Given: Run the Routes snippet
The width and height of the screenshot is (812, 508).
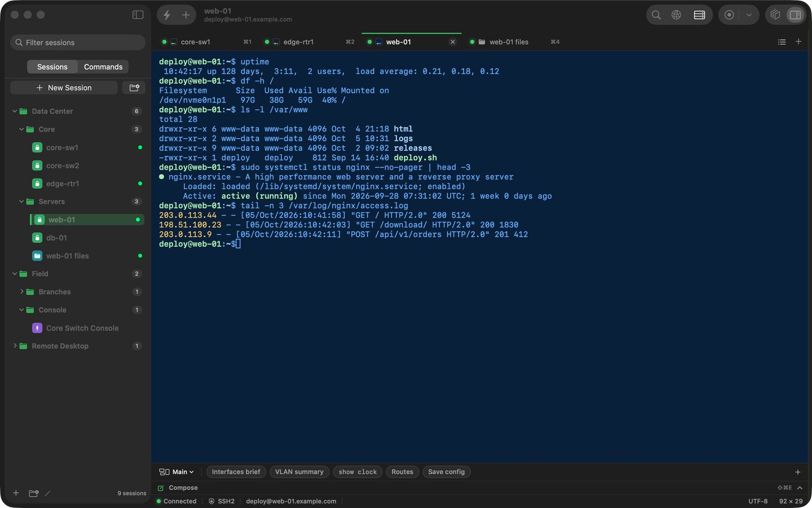Looking at the screenshot, I should [x=402, y=472].
